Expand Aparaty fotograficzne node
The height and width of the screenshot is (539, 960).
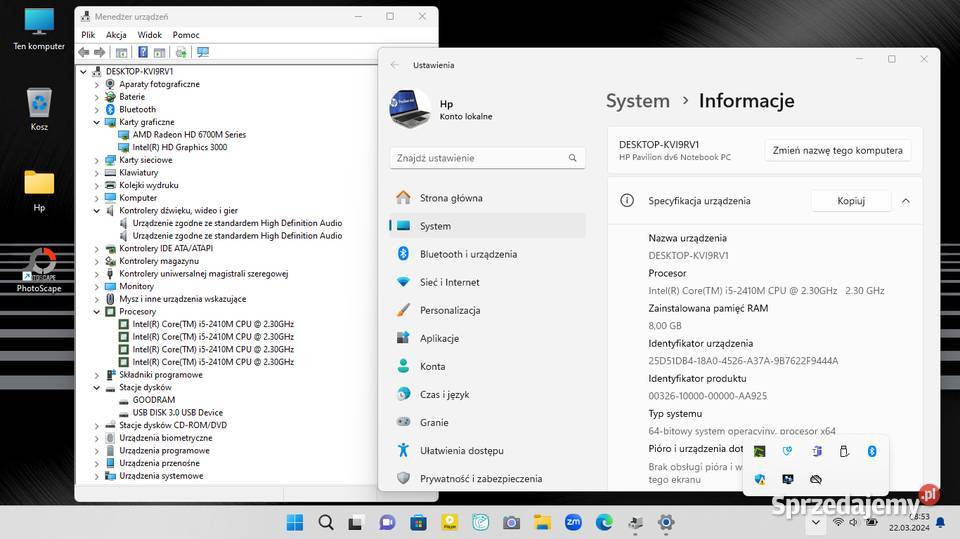pos(97,85)
